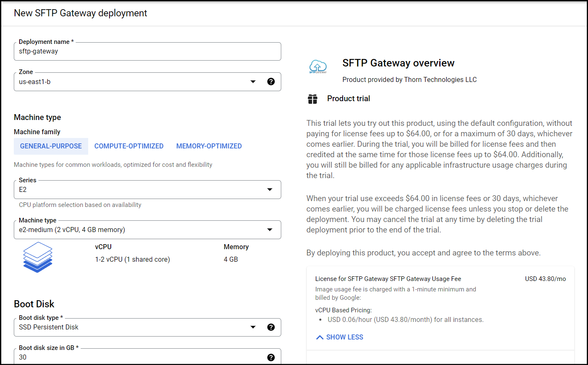The width and height of the screenshot is (588, 365).
Task: Click the 'USD 0.06/hour' pricing bullet
Action: [x=405, y=319]
